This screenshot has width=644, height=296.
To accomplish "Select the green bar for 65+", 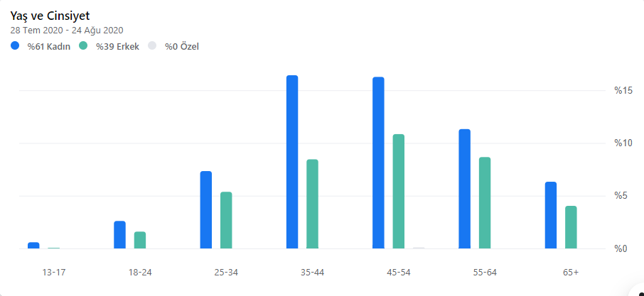I will coord(571,227).
